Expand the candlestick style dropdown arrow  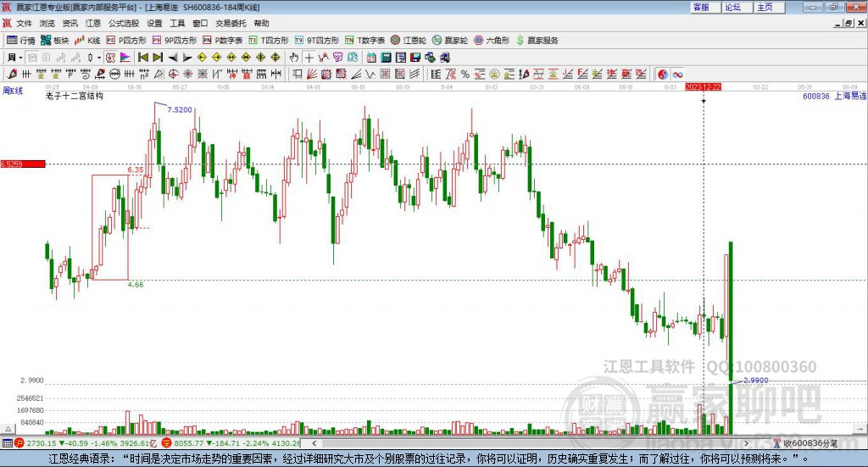99,58
